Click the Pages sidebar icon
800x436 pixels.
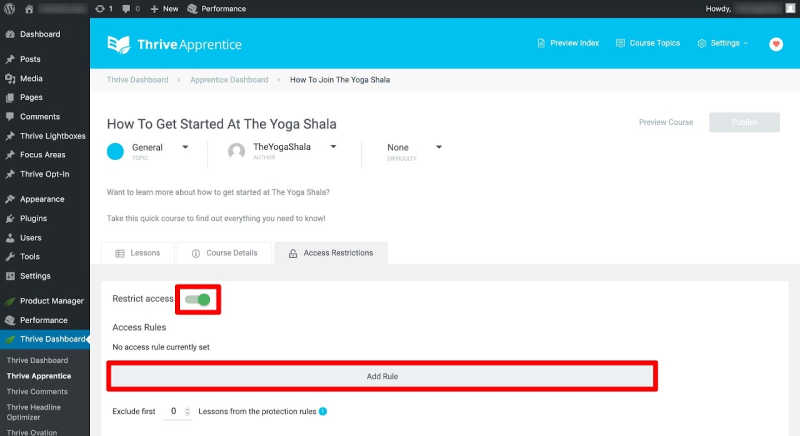[x=10, y=97]
